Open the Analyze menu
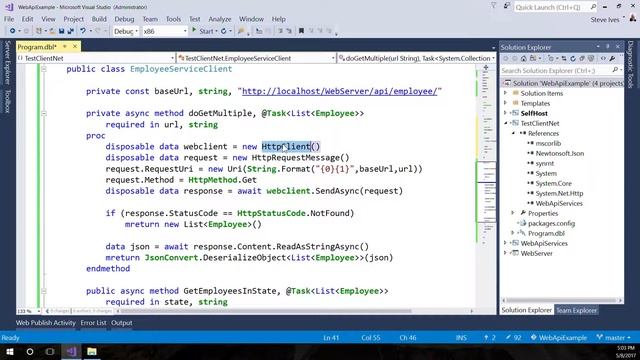 220,19
